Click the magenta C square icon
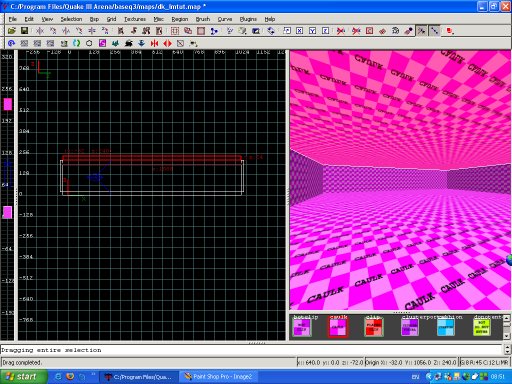The width and height of the screenshot is (512, 384). (102, 43)
